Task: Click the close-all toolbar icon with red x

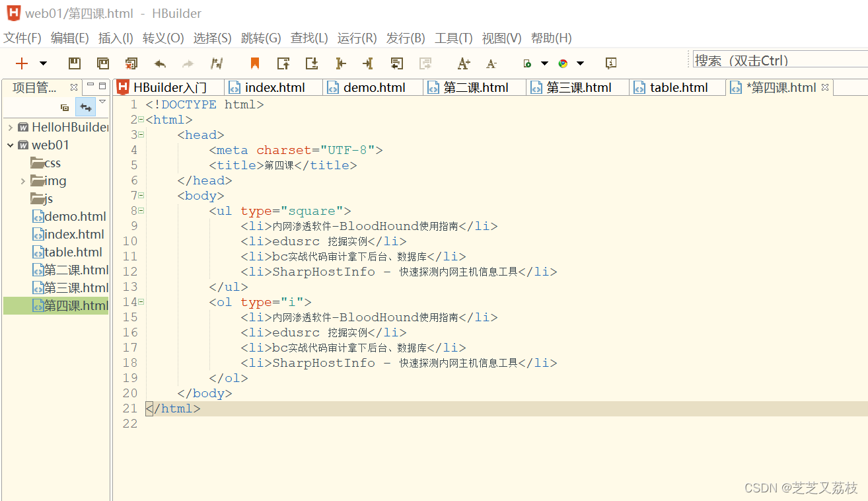Action: pyautogui.click(x=131, y=63)
